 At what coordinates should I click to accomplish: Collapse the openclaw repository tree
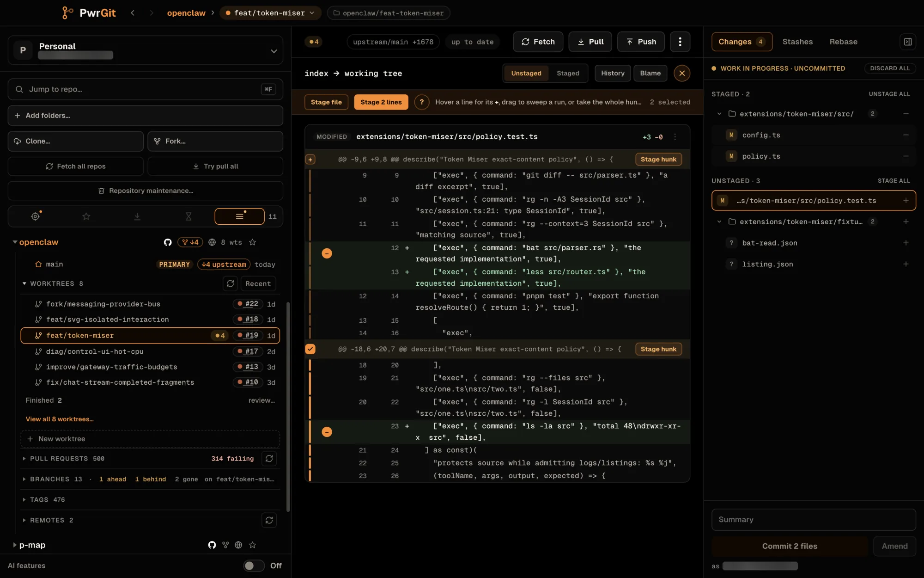click(15, 242)
